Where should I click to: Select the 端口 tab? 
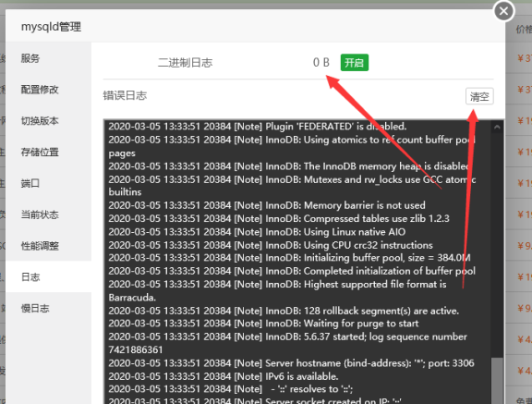48,183
